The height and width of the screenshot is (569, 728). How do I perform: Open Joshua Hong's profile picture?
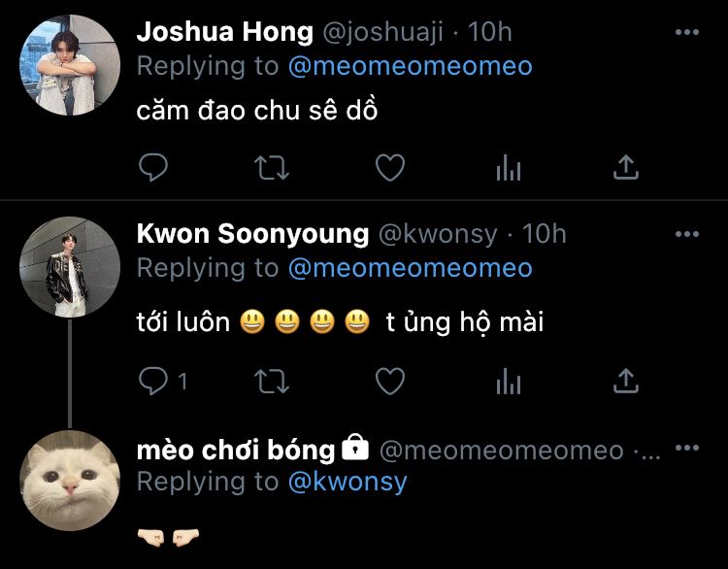click(70, 65)
